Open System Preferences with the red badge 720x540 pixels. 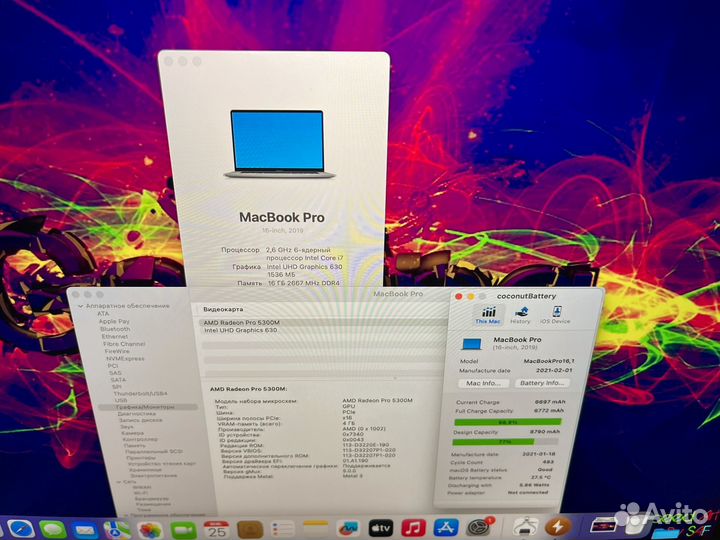tap(479, 528)
